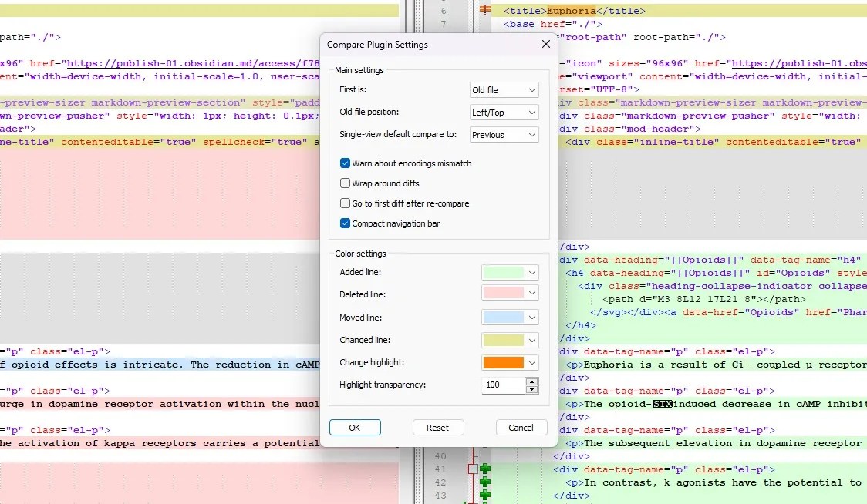The height and width of the screenshot is (504, 867).
Task: Enable Go to first diff after re-compare
Action: tap(346, 203)
